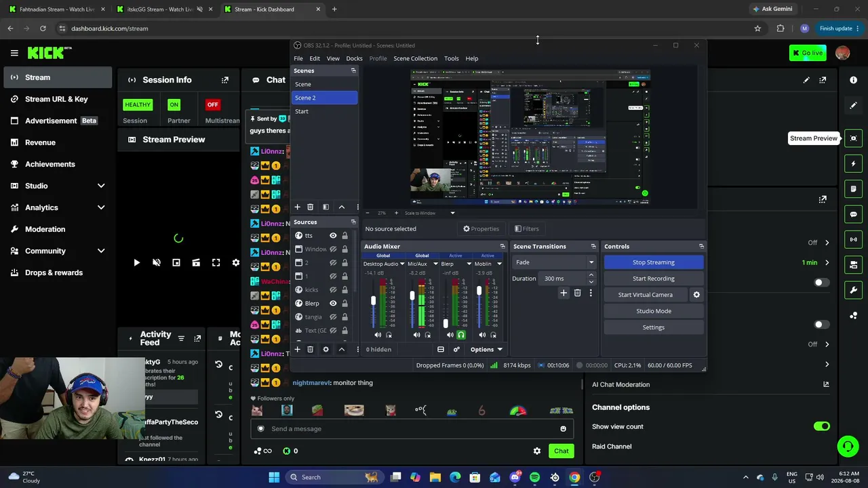Open File Explorer from the Windows taskbar
The height and width of the screenshot is (488, 868).
(435, 477)
